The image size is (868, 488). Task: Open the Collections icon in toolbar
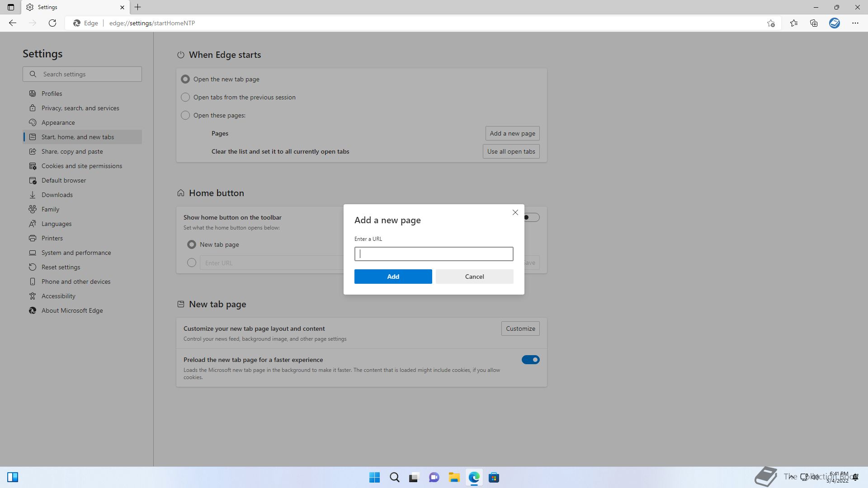[x=814, y=23]
